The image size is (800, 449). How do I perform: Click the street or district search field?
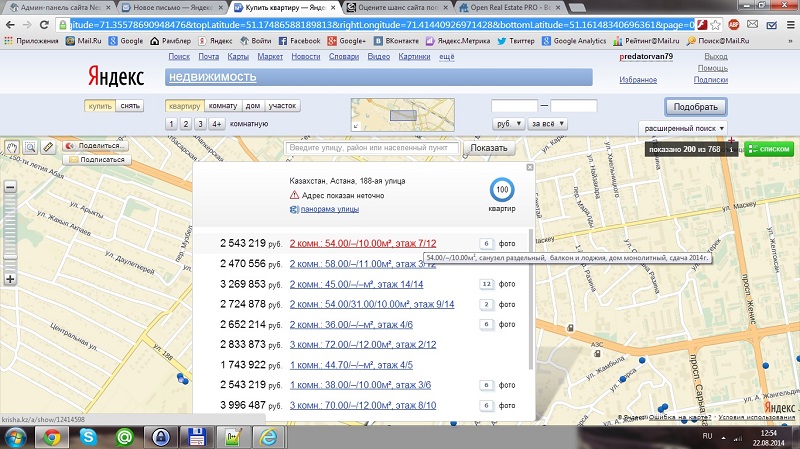(x=372, y=148)
